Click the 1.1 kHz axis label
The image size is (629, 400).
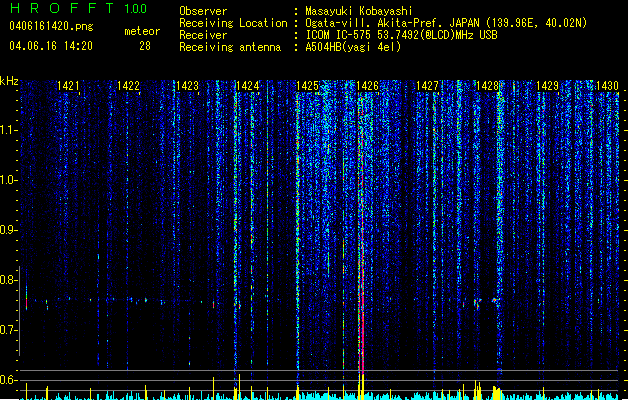[8, 130]
